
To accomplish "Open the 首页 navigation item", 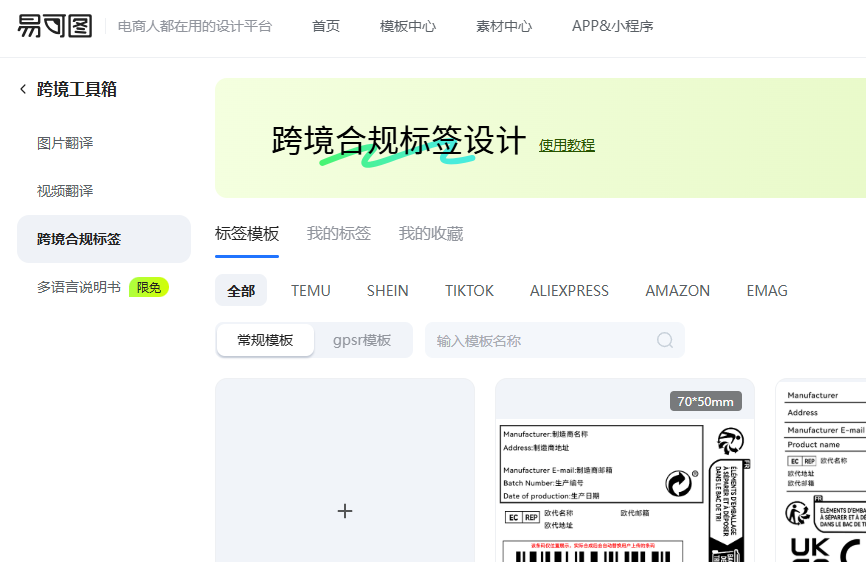I will click(326, 26).
